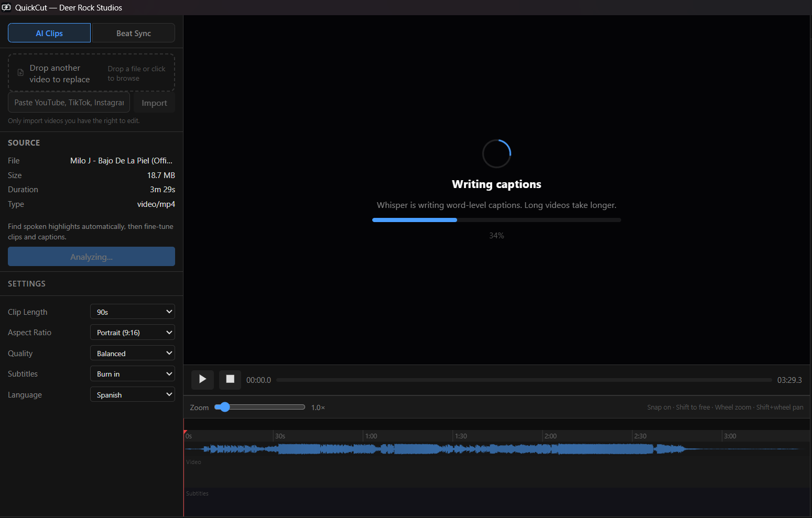812x518 pixels.
Task: Click the drop zone to browse for a video
Action: click(91, 73)
